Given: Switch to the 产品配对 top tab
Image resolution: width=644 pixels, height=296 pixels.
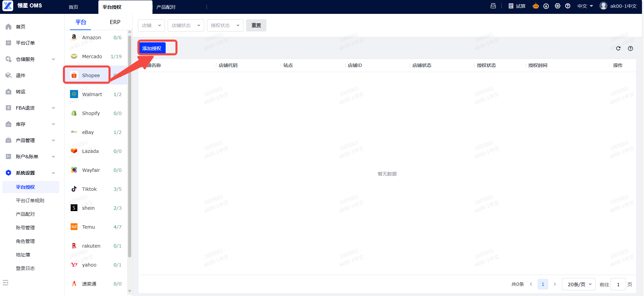Looking at the screenshot, I should click(166, 7).
